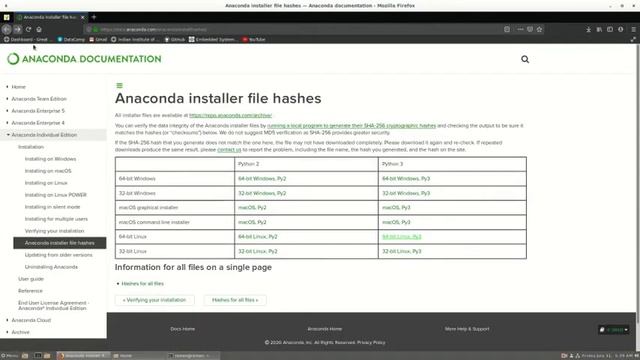Click the documentation search magnifier icon
The image size is (640, 360).
[525, 60]
